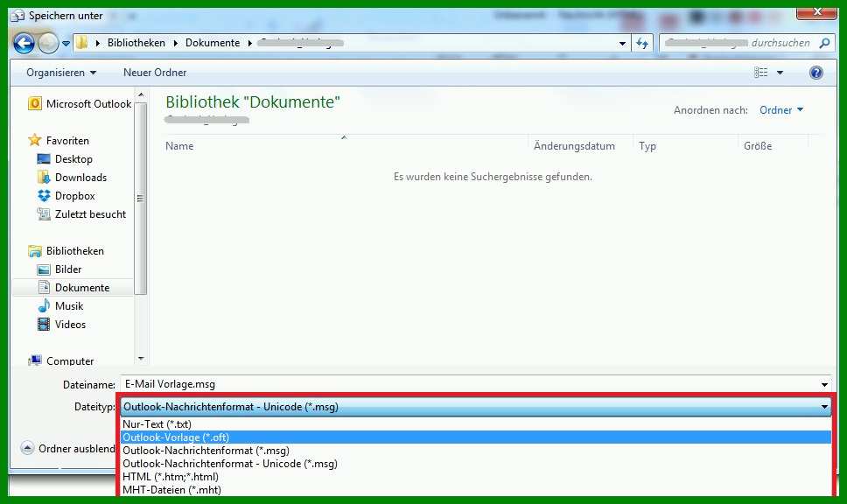
Task: Choose Outlook-Nachrichtenformat (*.msg) non-Unicode option
Action: click(x=476, y=451)
